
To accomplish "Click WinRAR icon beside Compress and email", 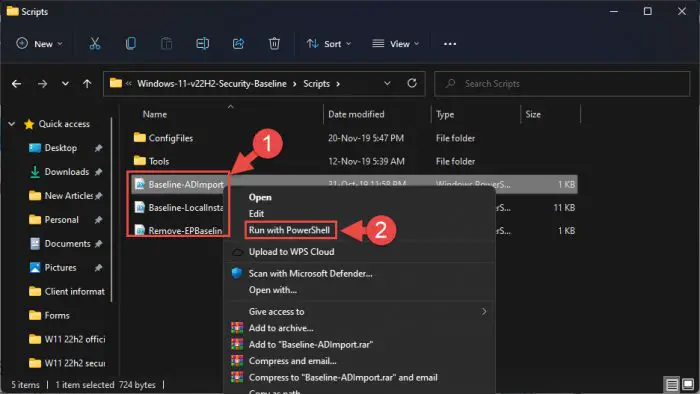I will pyautogui.click(x=237, y=361).
